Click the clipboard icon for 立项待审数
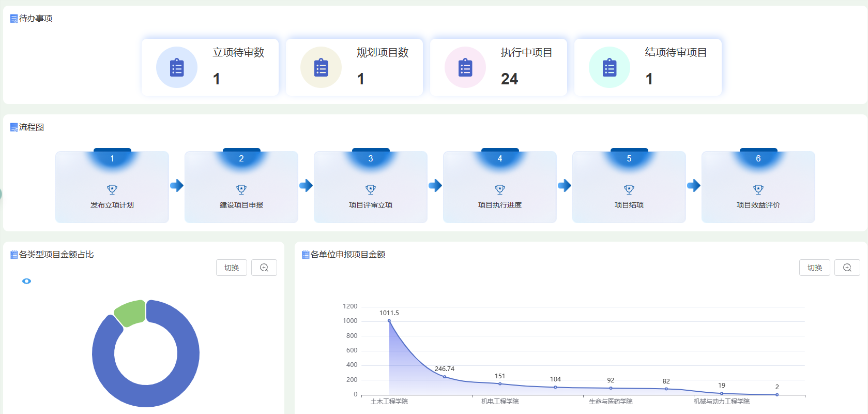 click(x=177, y=67)
